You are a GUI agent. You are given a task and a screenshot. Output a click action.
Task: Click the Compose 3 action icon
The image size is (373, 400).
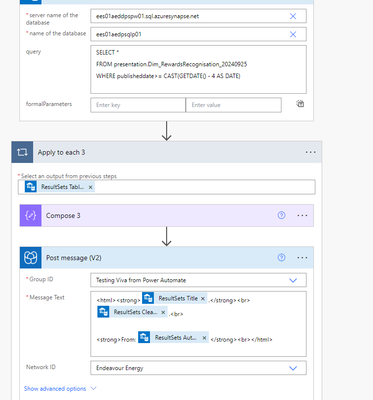pos(31,215)
